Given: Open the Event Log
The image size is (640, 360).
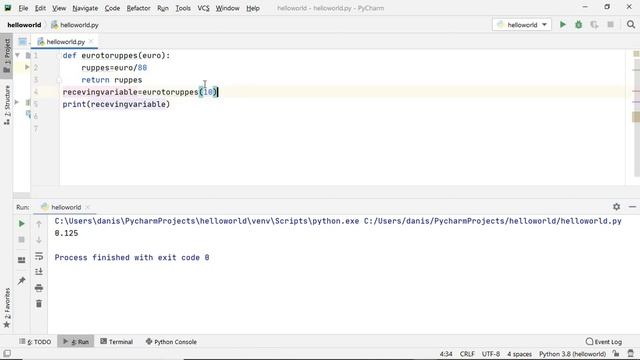Looking at the screenshot, I should 604,342.
